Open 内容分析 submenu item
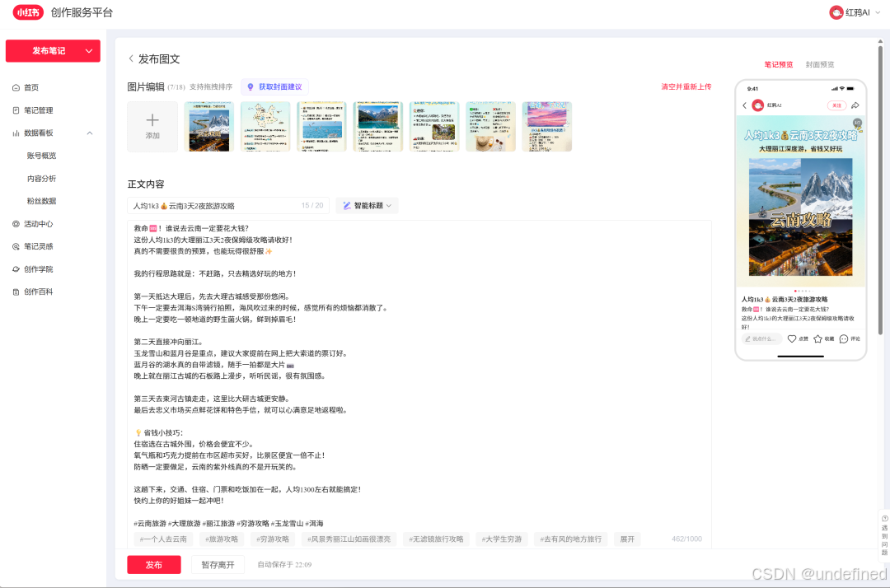Viewport: 890px width, 588px height. coord(41,178)
